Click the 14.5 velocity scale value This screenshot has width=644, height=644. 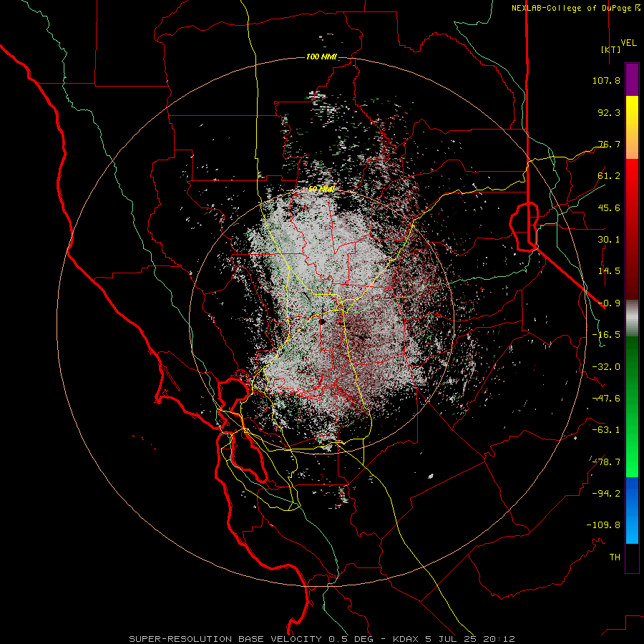coord(609,271)
